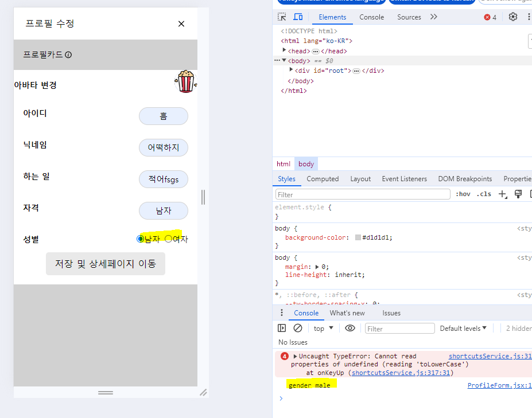Grab the viewport bottom resize handle
Image resolution: width=532 pixels, height=418 pixels.
click(106, 393)
